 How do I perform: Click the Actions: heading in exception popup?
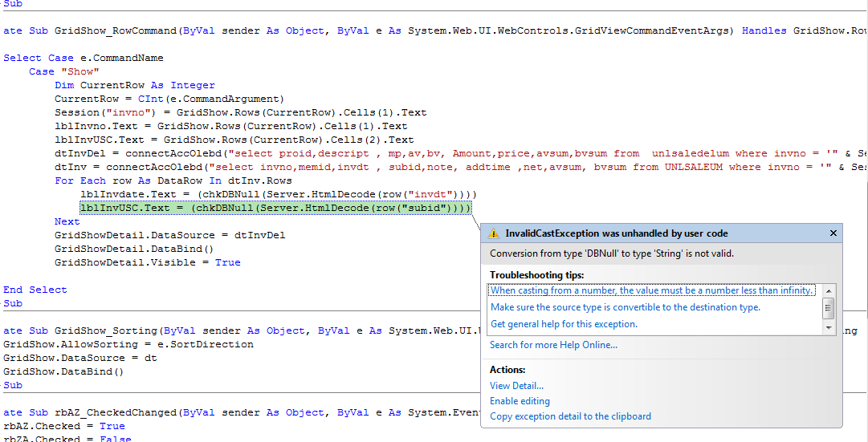[507, 370]
